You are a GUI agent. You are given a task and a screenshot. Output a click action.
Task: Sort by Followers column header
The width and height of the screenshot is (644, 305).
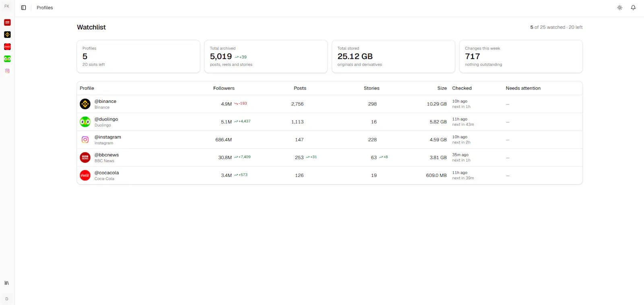(224, 88)
